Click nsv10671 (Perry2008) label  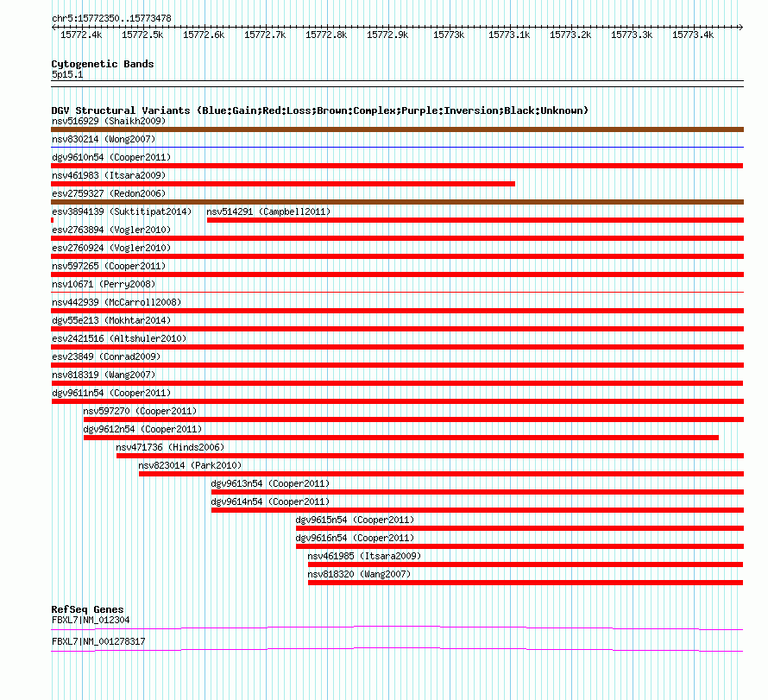(x=104, y=284)
